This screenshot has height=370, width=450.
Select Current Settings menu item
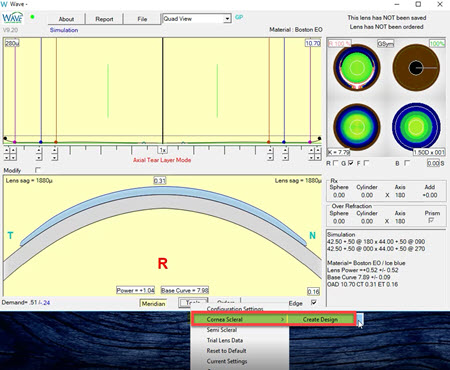click(227, 361)
